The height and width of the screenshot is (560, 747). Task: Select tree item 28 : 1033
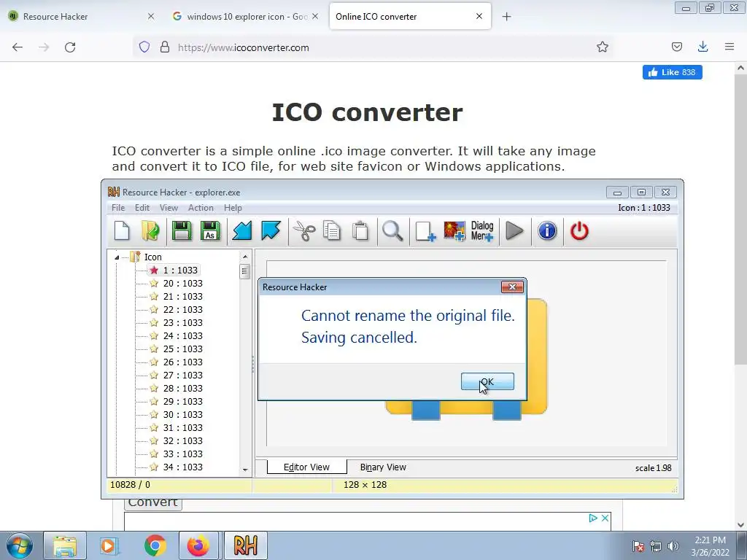click(x=183, y=388)
